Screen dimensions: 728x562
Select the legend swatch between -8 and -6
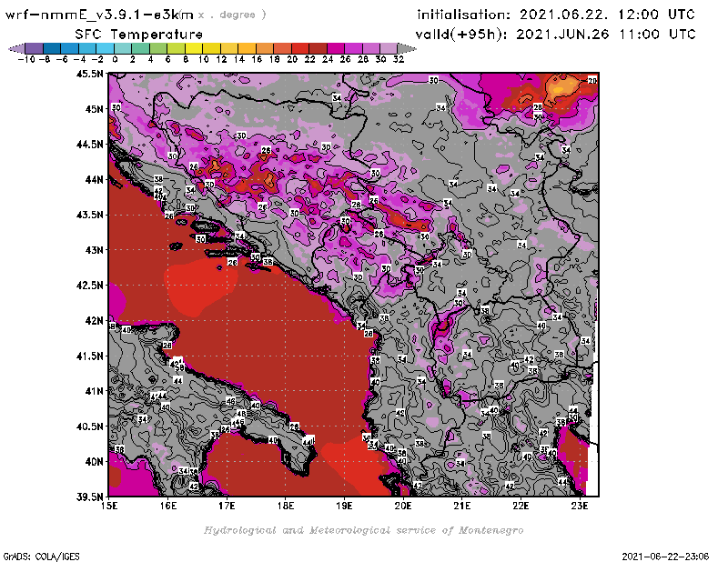[52, 48]
